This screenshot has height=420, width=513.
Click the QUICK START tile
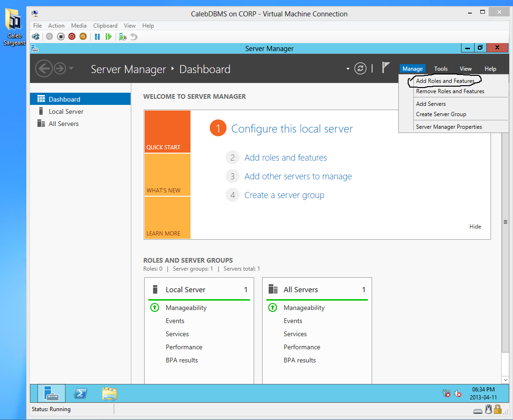click(168, 132)
